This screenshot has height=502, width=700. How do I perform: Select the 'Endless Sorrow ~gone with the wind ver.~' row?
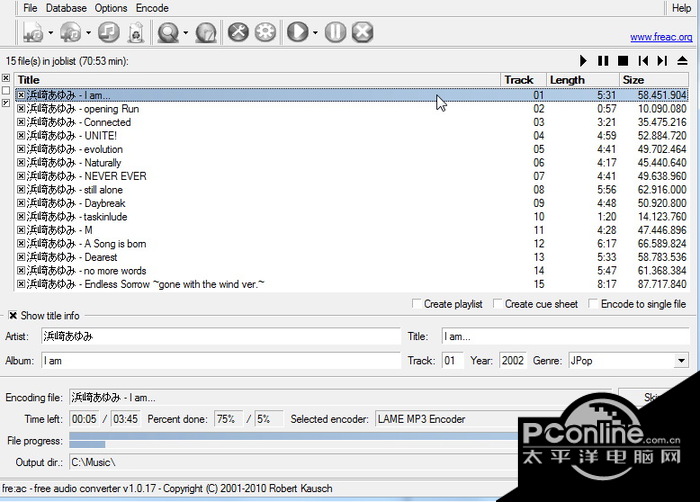(x=352, y=284)
